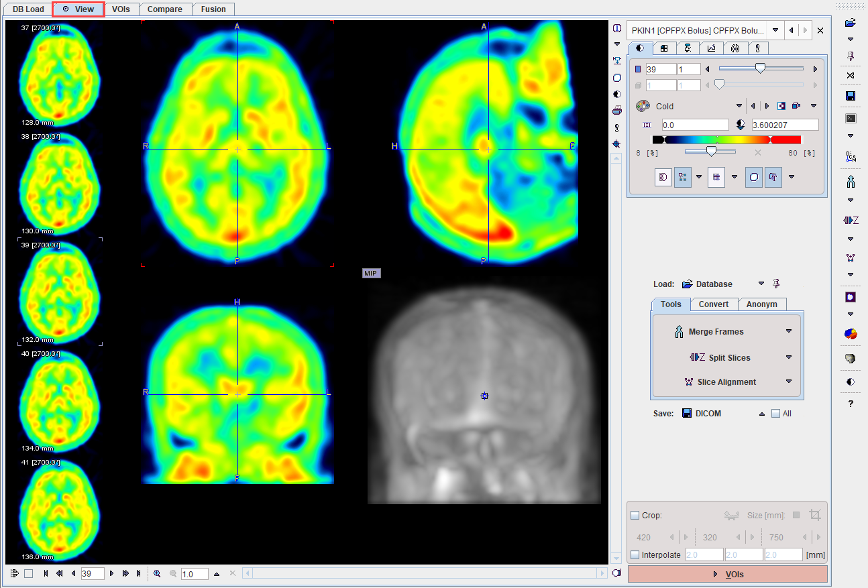This screenshot has height=588, width=868.
Task: Enable the Interpolate checkbox
Action: pyautogui.click(x=635, y=554)
